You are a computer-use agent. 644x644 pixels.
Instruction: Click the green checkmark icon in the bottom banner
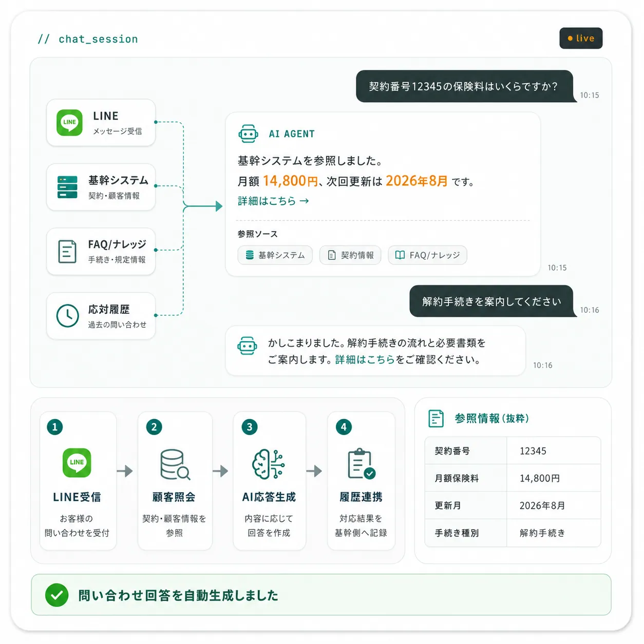(56, 595)
